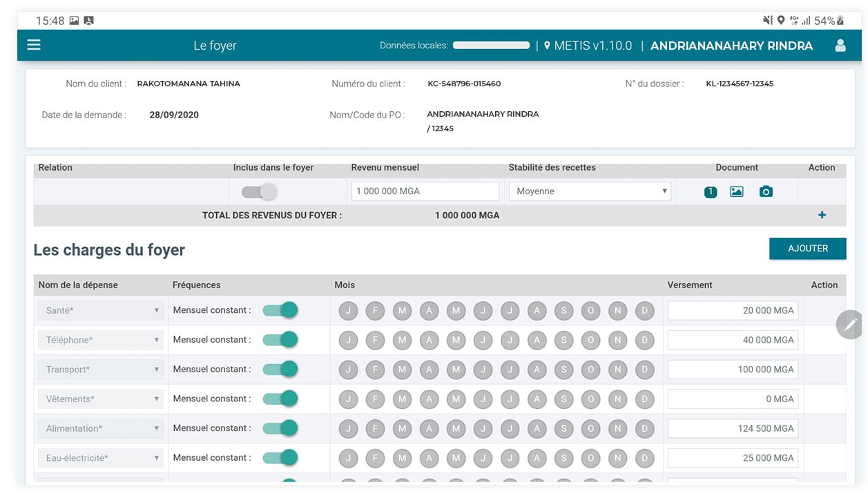Select April circle in Vêtements row
Screen dimensions: 868x496
(x=429, y=399)
